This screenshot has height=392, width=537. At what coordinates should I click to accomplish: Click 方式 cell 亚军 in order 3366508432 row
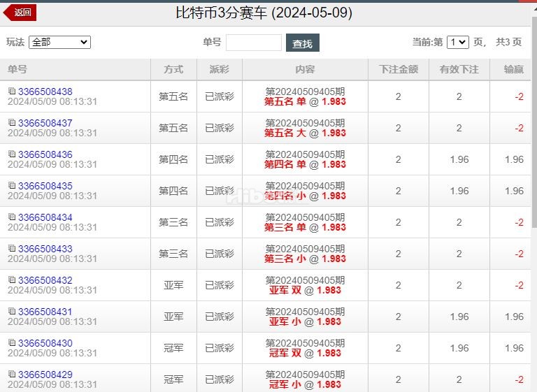[x=173, y=285]
